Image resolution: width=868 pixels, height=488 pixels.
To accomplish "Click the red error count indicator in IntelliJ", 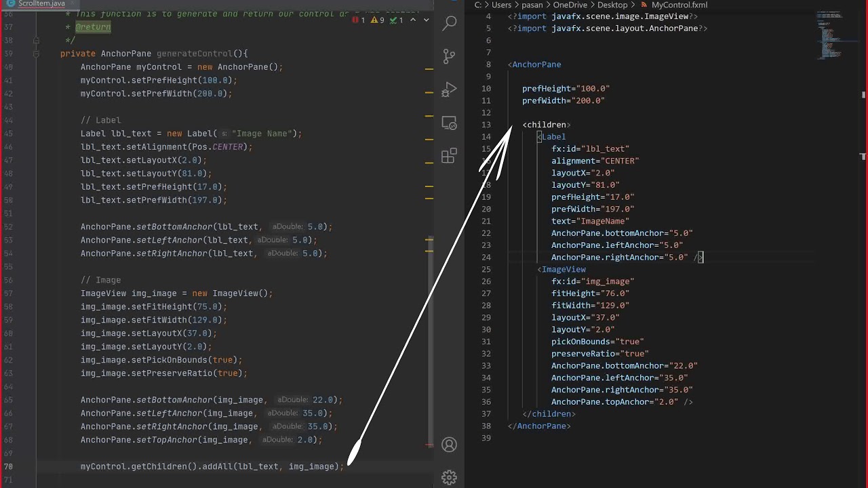I will [x=358, y=20].
